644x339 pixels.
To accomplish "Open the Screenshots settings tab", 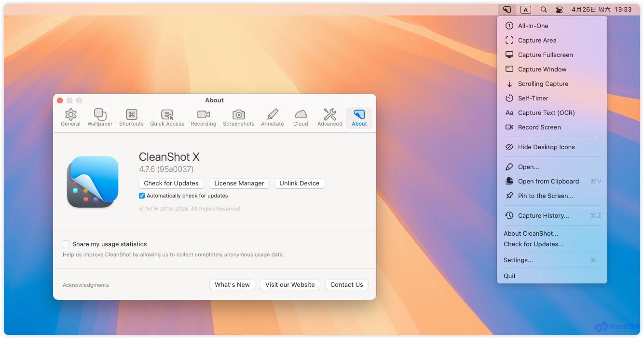I will [238, 117].
